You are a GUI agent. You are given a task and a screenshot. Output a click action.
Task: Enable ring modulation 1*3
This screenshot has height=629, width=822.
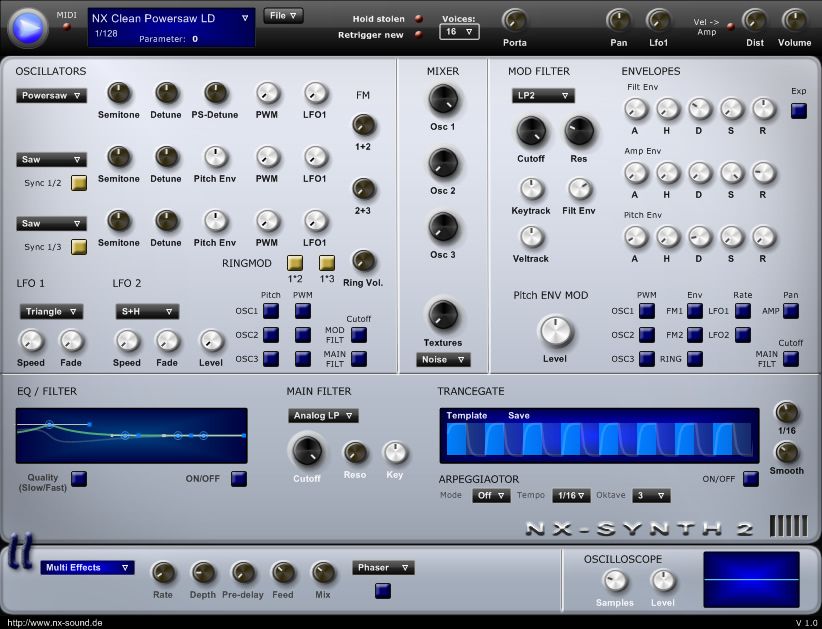click(327, 263)
